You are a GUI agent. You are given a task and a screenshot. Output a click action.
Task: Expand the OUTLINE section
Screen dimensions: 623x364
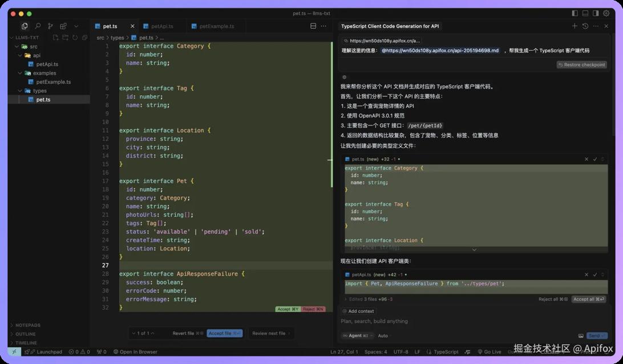[23, 334]
